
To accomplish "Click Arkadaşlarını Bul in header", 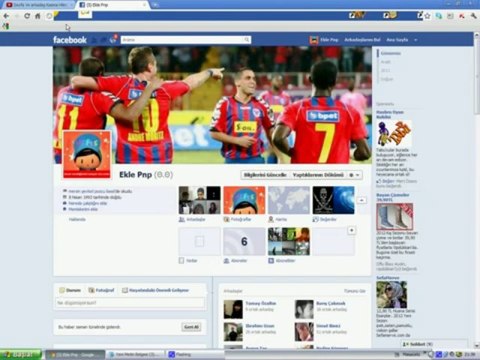I will pos(362,40).
